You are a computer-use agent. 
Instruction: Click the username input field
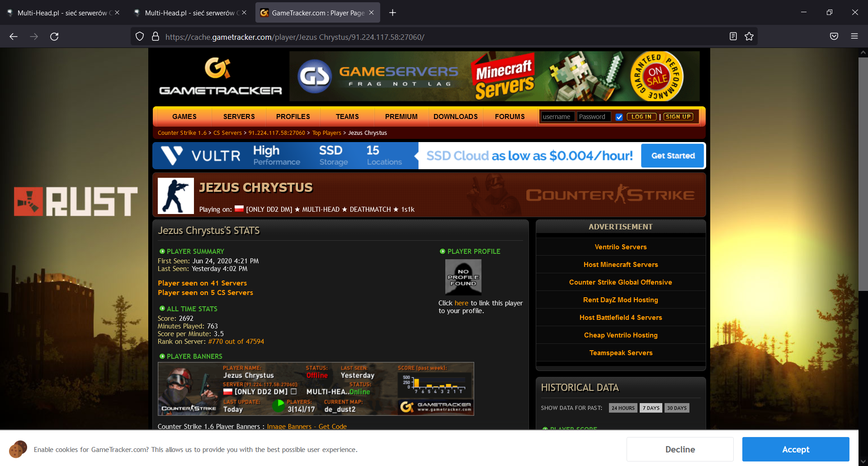click(557, 117)
